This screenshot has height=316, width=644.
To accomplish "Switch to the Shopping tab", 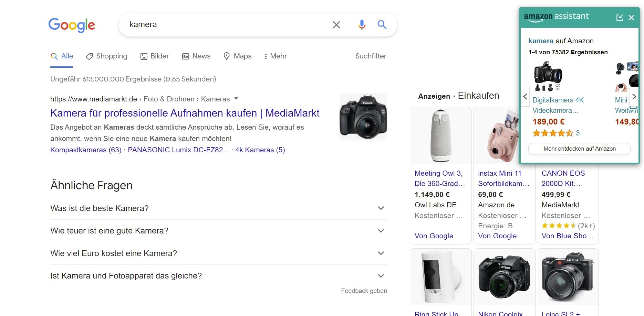I will (107, 56).
